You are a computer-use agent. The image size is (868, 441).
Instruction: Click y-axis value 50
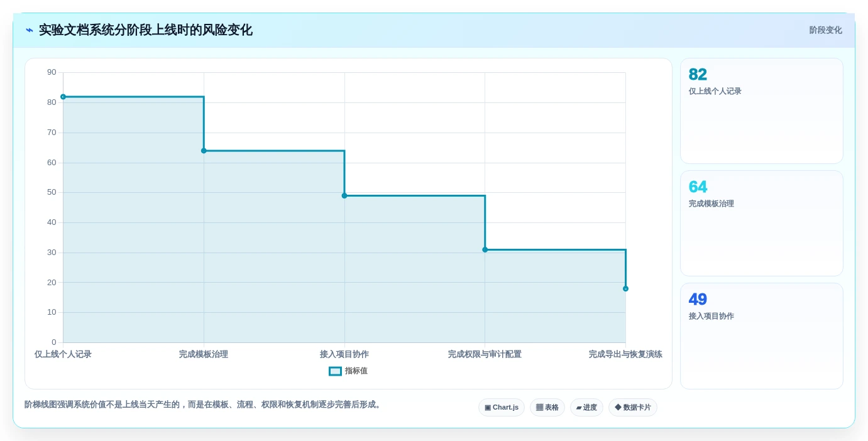[52, 192]
